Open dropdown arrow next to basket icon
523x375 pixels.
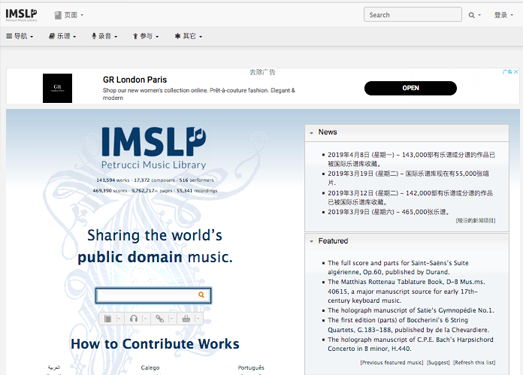tap(198, 319)
